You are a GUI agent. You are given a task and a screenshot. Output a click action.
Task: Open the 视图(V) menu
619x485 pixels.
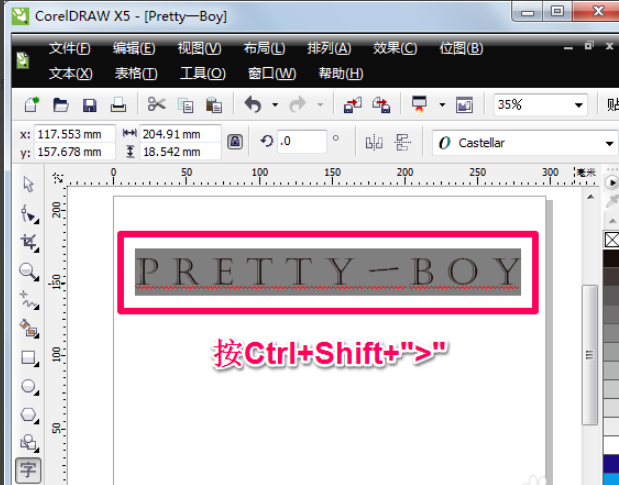(x=199, y=49)
